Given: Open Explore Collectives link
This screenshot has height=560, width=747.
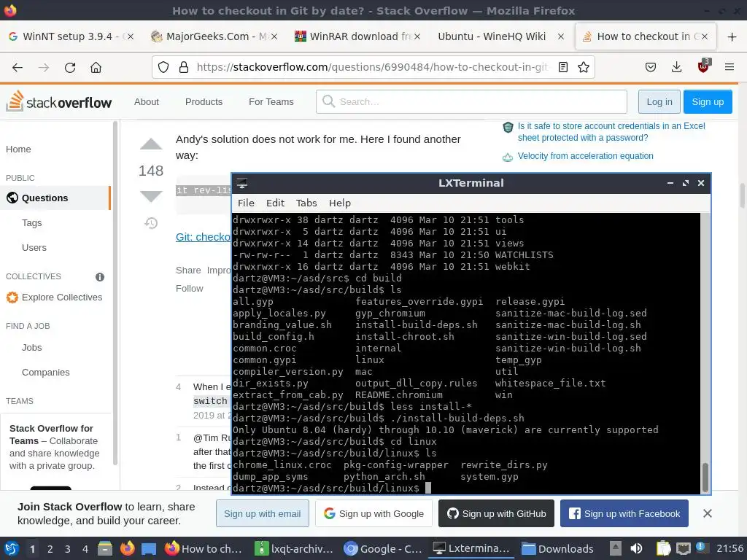Looking at the screenshot, I should pos(62,297).
